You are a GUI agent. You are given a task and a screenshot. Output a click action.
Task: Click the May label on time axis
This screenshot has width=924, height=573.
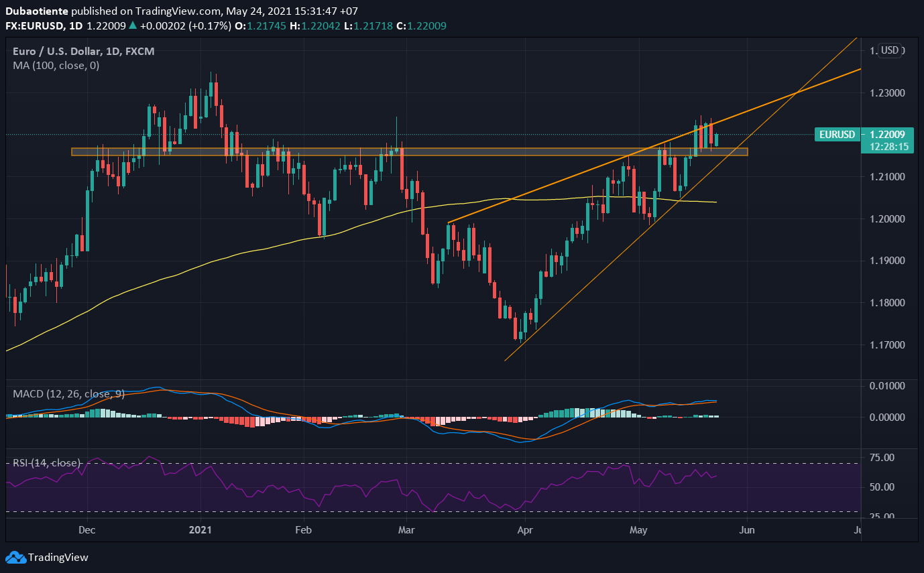pos(638,530)
